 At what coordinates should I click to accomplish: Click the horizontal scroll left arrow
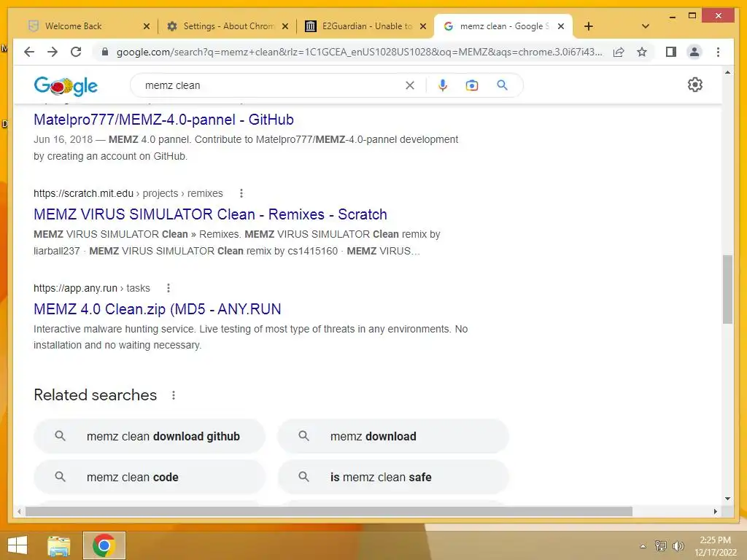pos(19,511)
